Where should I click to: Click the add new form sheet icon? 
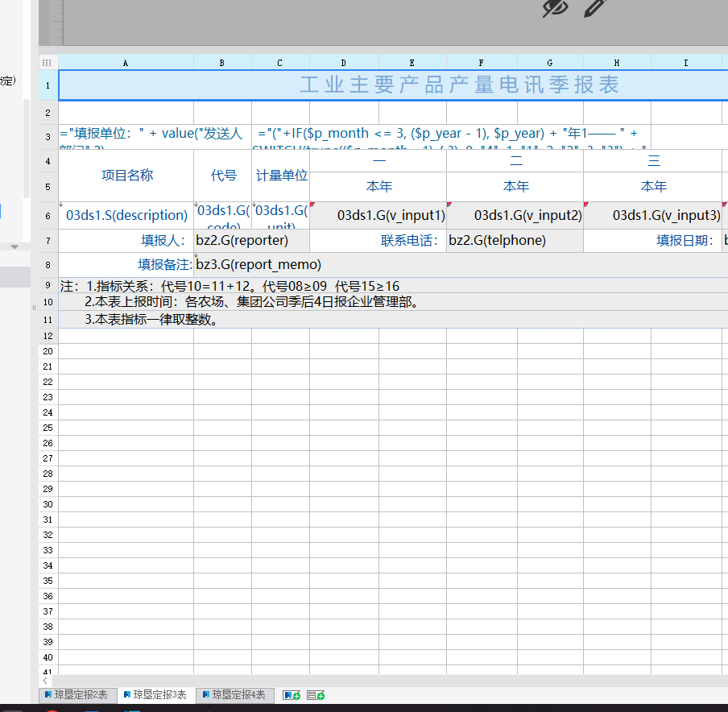point(316,695)
